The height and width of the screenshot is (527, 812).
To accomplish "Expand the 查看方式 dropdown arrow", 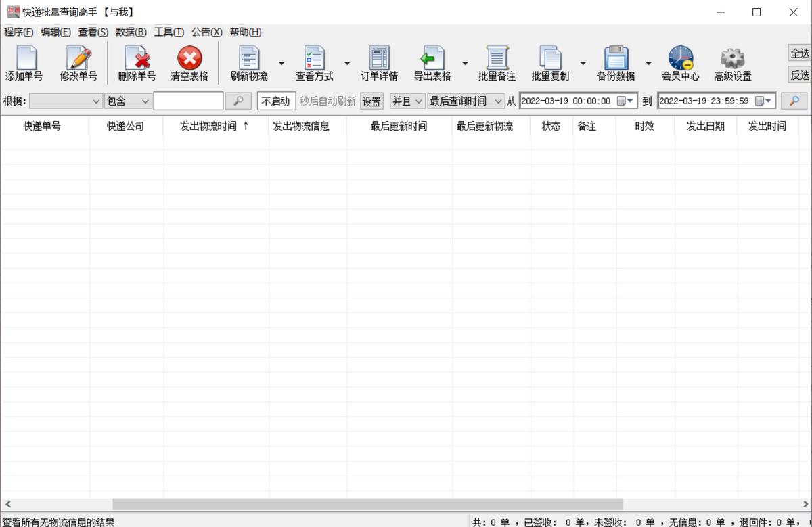I will click(347, 64).
